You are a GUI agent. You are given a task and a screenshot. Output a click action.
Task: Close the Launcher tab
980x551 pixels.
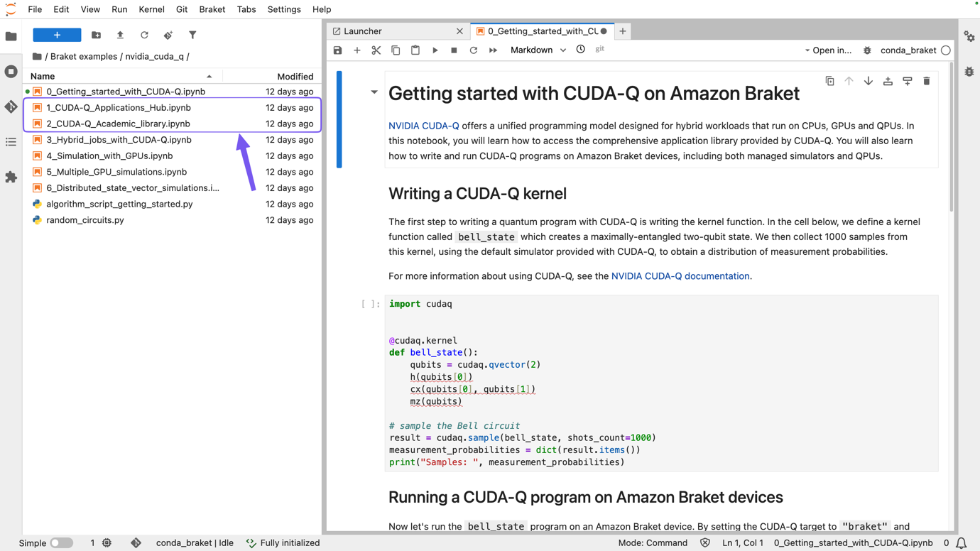[459, 31]
